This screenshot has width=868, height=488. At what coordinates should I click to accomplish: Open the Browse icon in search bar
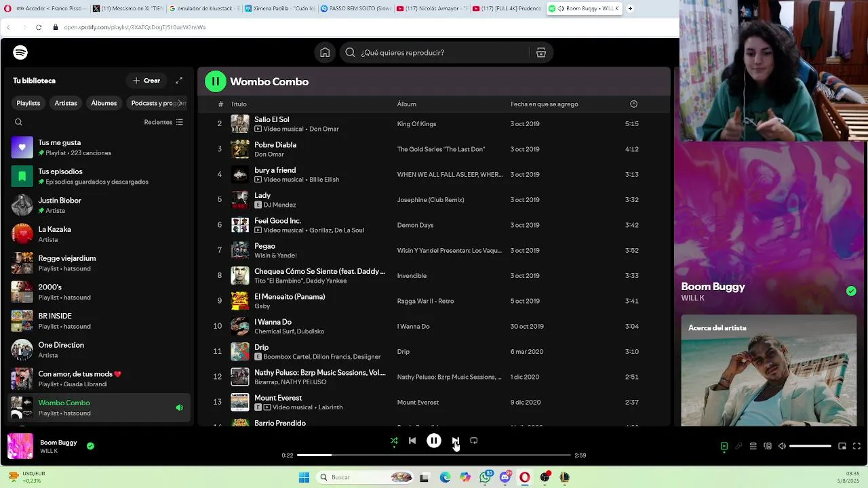coord(541,52)
